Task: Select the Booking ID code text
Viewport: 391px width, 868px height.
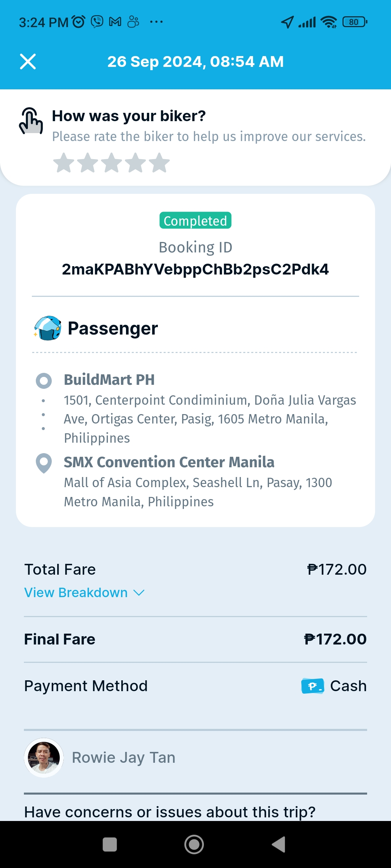Action: pos(195,269)
